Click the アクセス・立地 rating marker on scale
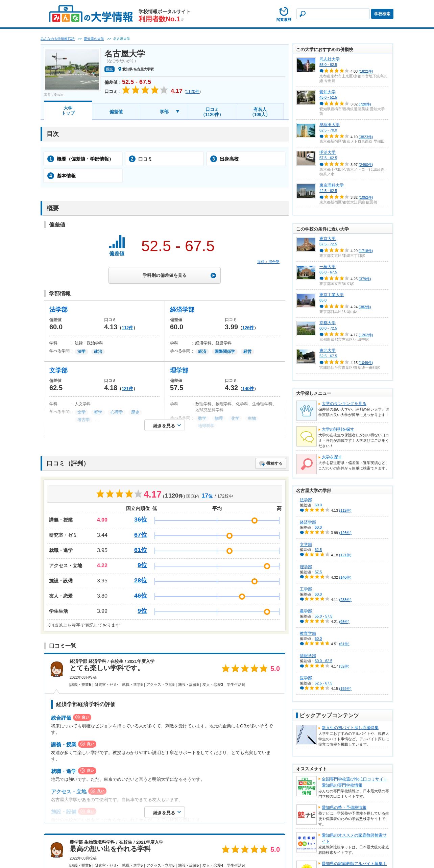The width and height of the screenshot is (434, 868). pos(267,566)
